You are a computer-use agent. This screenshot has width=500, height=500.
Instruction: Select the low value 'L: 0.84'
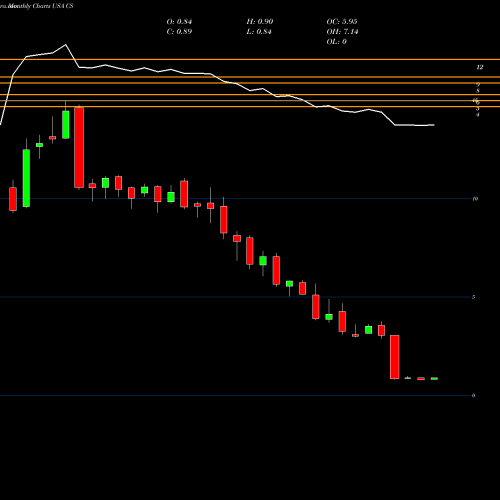pos(259,32)
